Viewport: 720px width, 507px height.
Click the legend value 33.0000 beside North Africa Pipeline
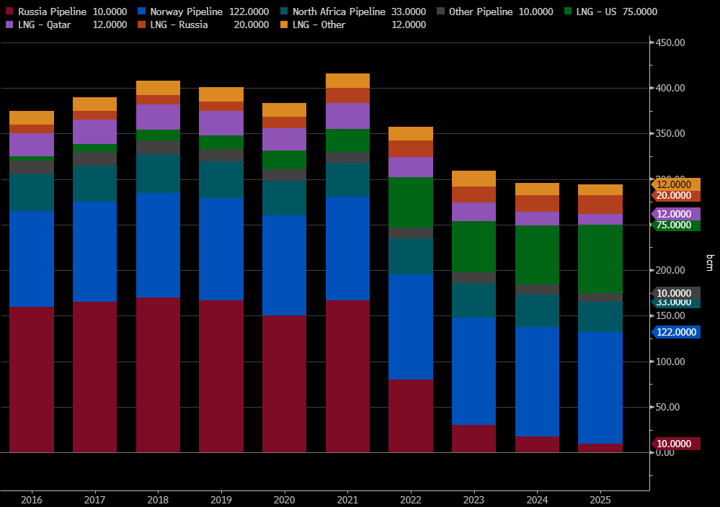coord(409,12)
